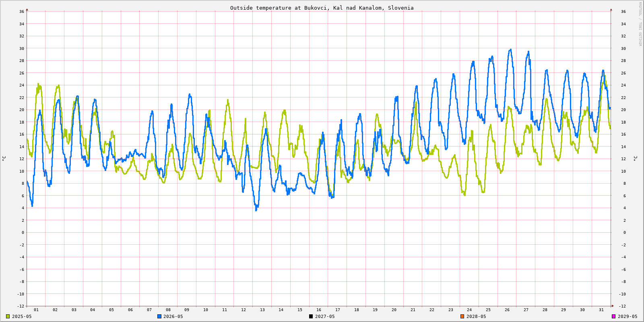Click the red arrow atop left y-axis
The image size is (644, 322).
pyautogui.click(x=27, y=9)
